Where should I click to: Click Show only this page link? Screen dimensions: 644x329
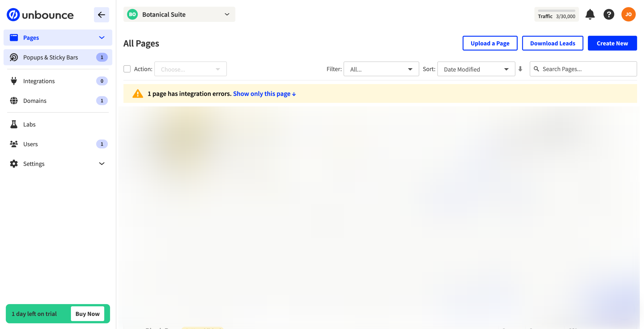pos(264,94)
